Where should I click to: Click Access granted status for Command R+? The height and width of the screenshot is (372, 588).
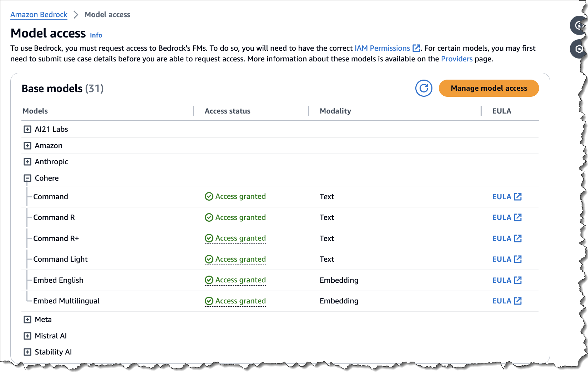pyautogui.click(x=240, y=238)
